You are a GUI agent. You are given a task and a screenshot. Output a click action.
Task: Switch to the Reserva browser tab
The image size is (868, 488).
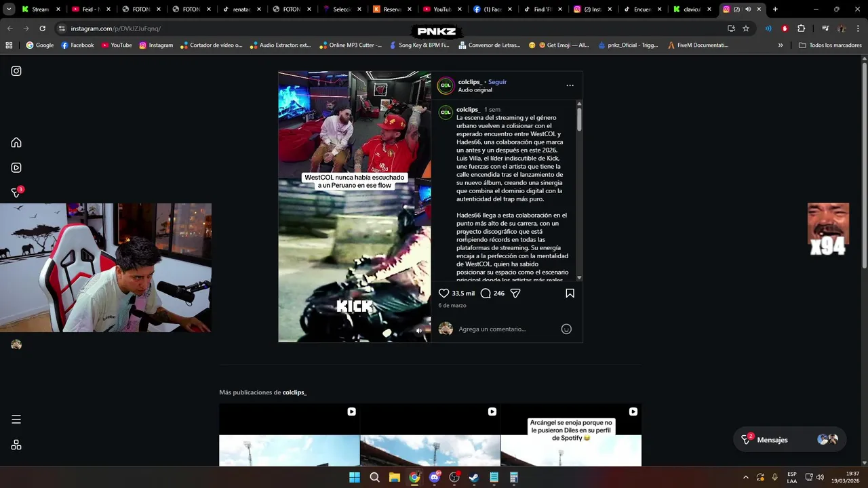pyautogui.click(x=392, y=9)
